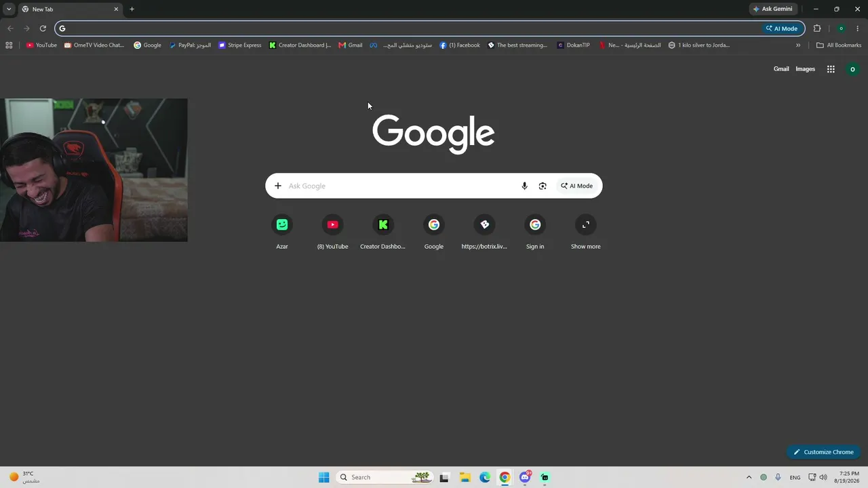Open the black square app in the taskbar

tap(444, 477)
